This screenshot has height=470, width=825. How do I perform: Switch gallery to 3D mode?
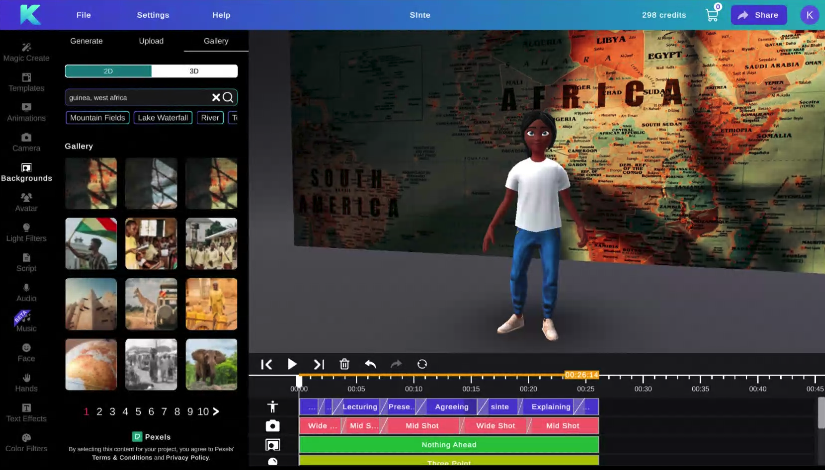coord(194,71)
